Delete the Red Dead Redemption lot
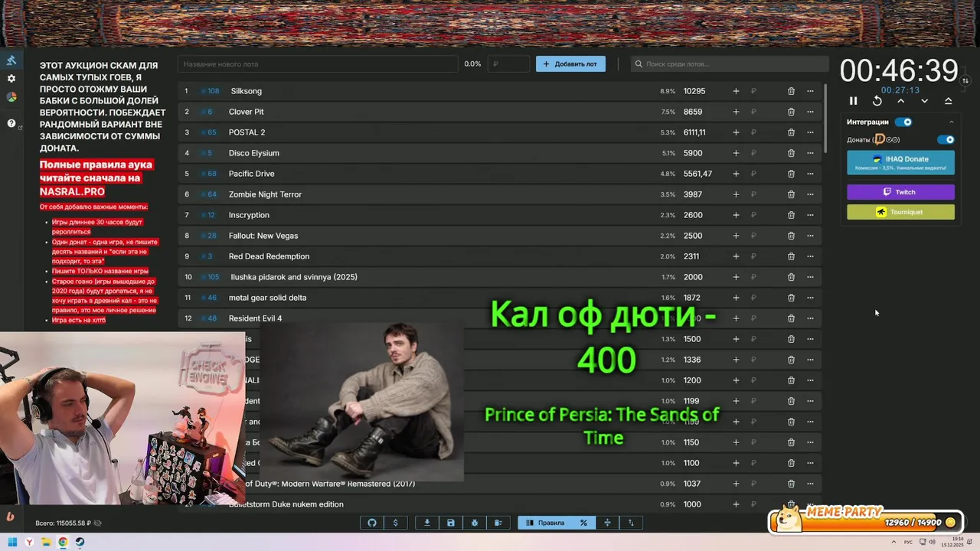 (x=791, y=256)
